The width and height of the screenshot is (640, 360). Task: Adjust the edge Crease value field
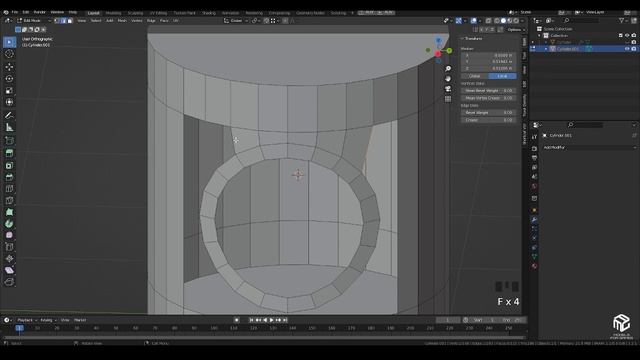pyautogui.click(x=489, y=120)
